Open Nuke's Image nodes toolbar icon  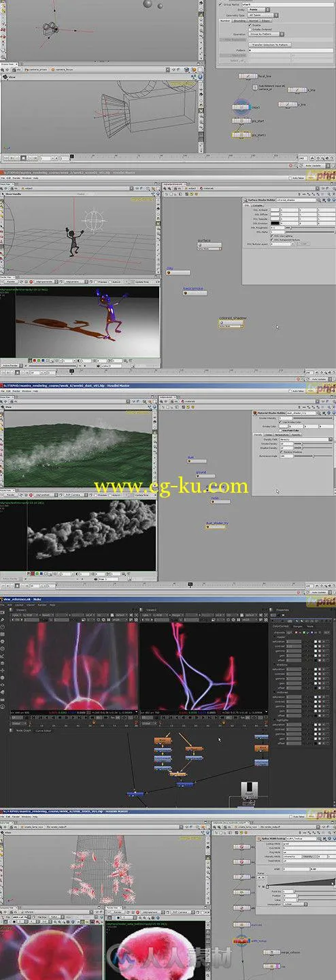coord(3,612)
